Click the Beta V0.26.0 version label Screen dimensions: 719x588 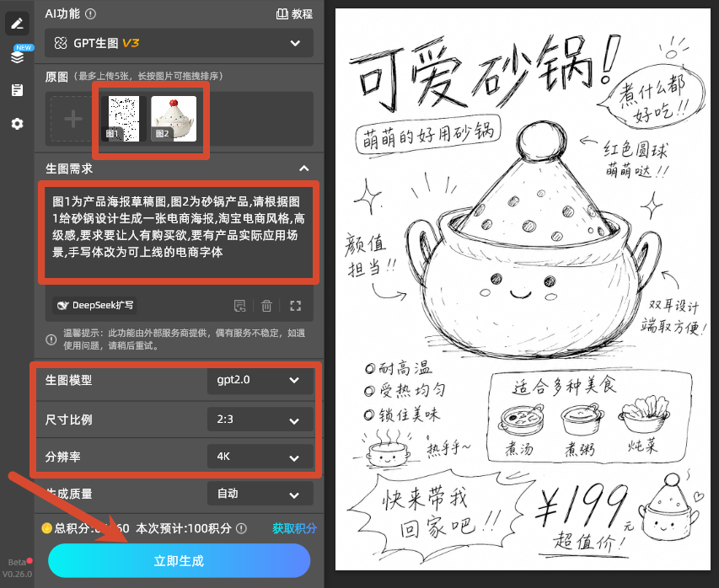[x=17, y=568]
